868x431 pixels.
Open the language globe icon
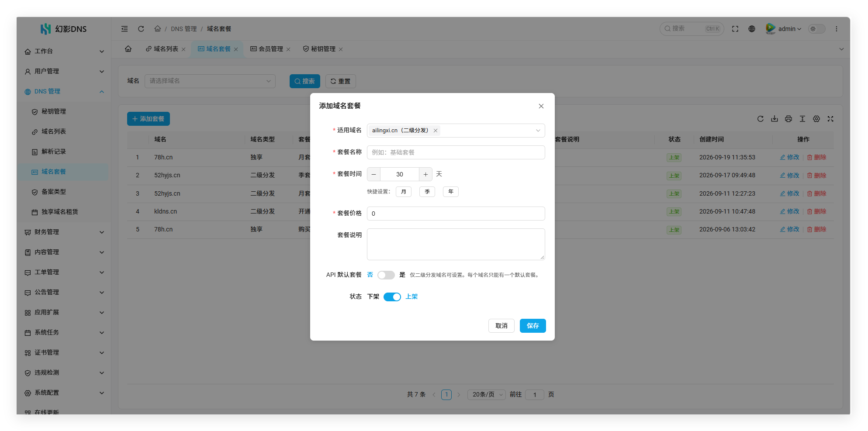[x=752, y=29]
